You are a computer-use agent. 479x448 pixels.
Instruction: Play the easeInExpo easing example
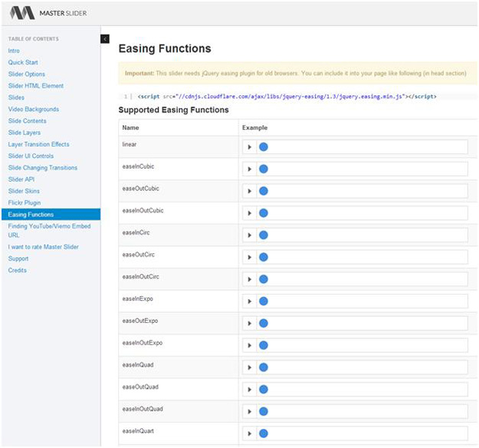click(x=250, y=301)
